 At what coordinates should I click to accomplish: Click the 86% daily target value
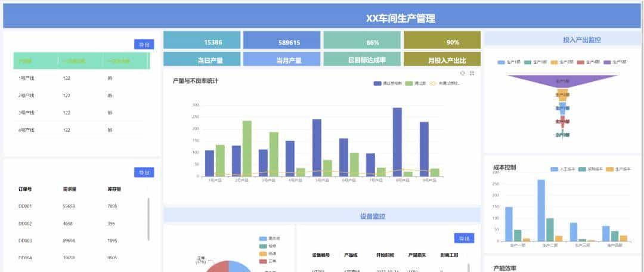pyautogui.click(x=373, y=42)
